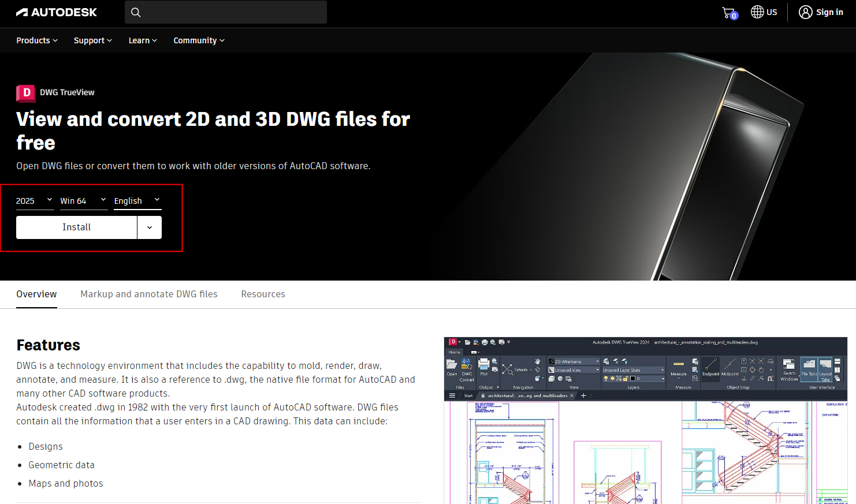Expand the Support menu
This screenshot has width=856, height=504.
tap(92, 40)
